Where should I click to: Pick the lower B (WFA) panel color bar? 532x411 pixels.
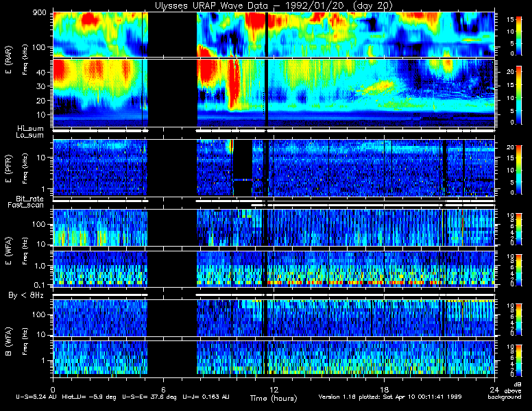(519, 361)
